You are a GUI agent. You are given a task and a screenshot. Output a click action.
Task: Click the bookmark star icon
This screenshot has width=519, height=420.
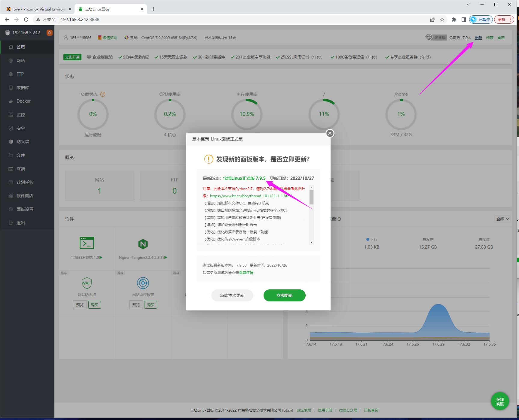[x=442, y=20]
